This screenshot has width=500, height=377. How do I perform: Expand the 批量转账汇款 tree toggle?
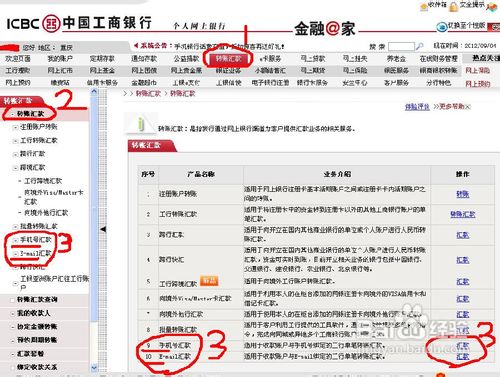point(15,227)
